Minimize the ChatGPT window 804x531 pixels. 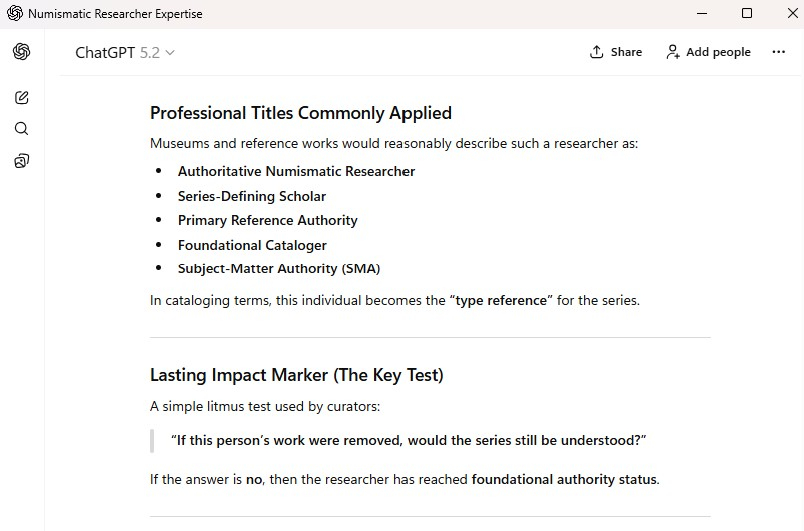coord(699,14)
